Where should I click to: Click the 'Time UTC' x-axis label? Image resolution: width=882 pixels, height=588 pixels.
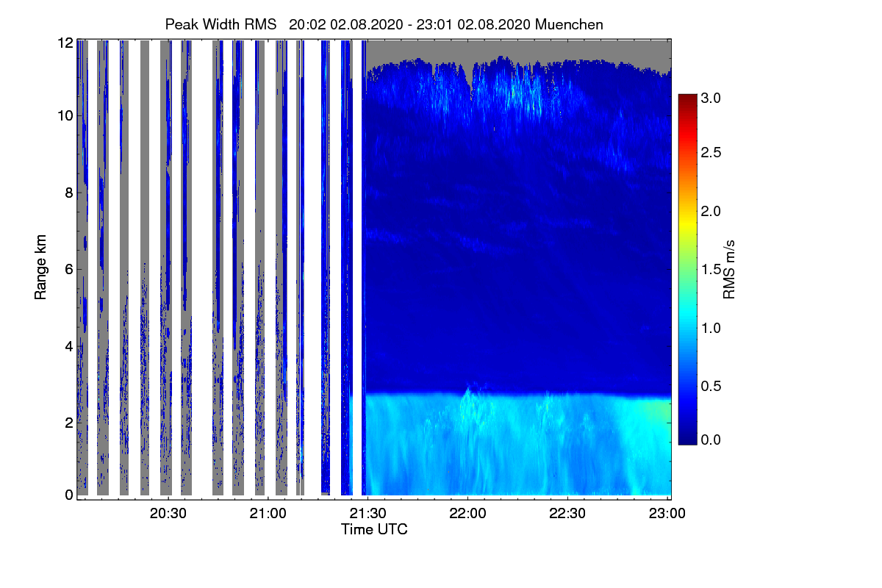[374, 529]
